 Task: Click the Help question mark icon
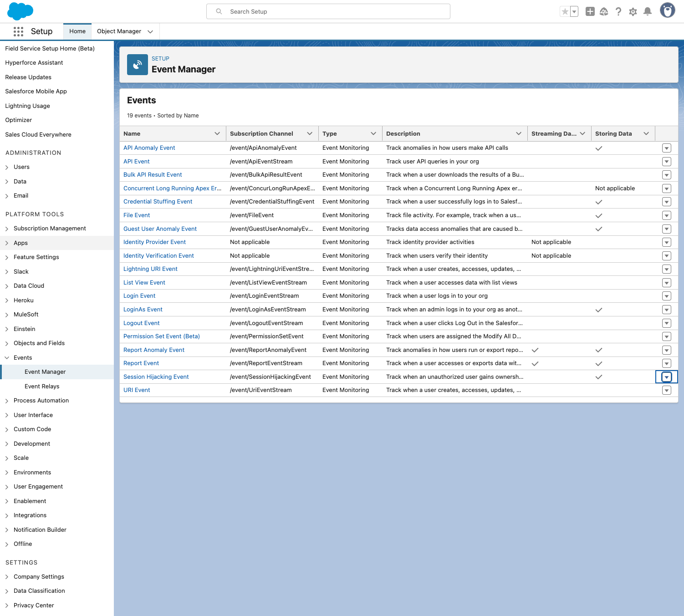[618, 12]
